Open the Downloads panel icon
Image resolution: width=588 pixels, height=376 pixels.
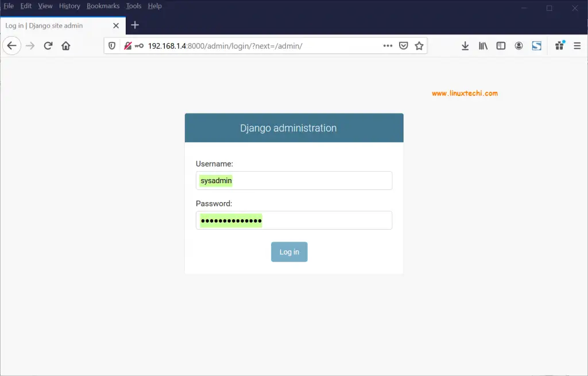click(465, 45)
